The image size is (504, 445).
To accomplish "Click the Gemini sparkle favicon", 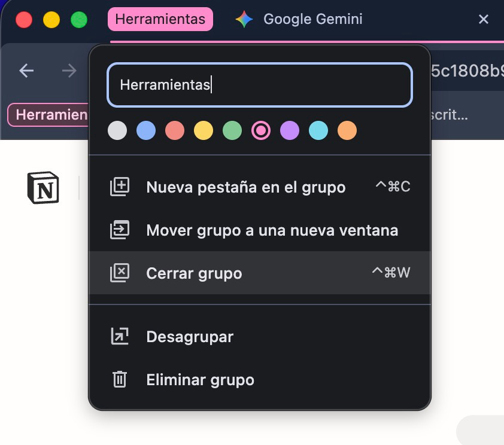I will (x=244, y=19).
